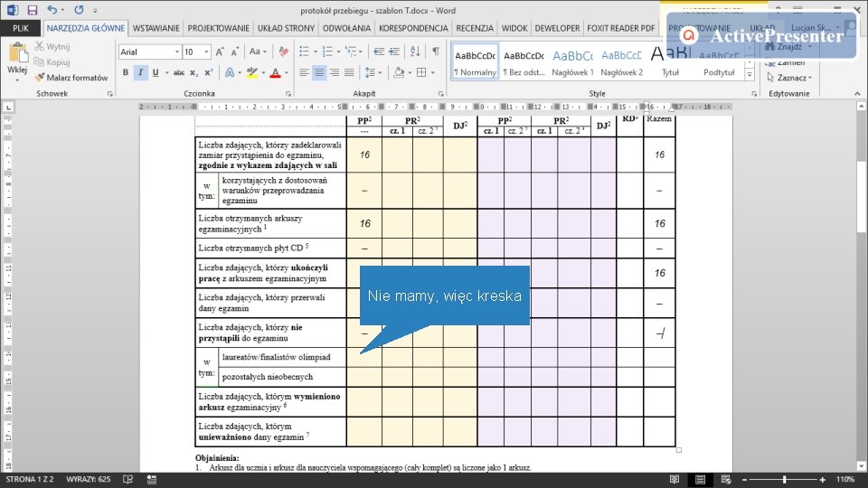Redo the last action
Viewport: 868px width, 488px height.
(79, 10)
